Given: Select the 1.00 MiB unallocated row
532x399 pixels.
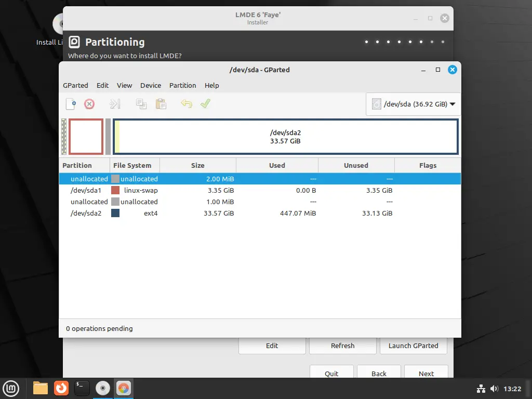Looking at the screenshot, I should pyautogui.click(x=260, y=202).
